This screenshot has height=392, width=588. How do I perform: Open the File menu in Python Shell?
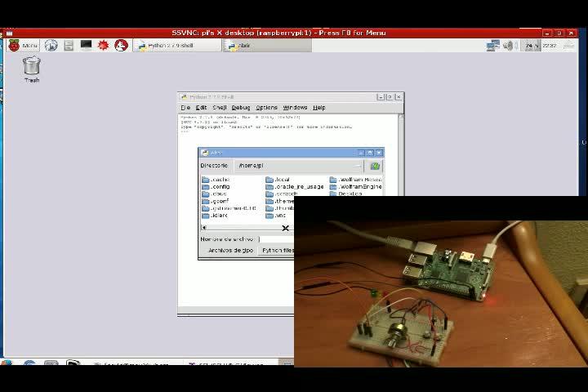[185, 108]
